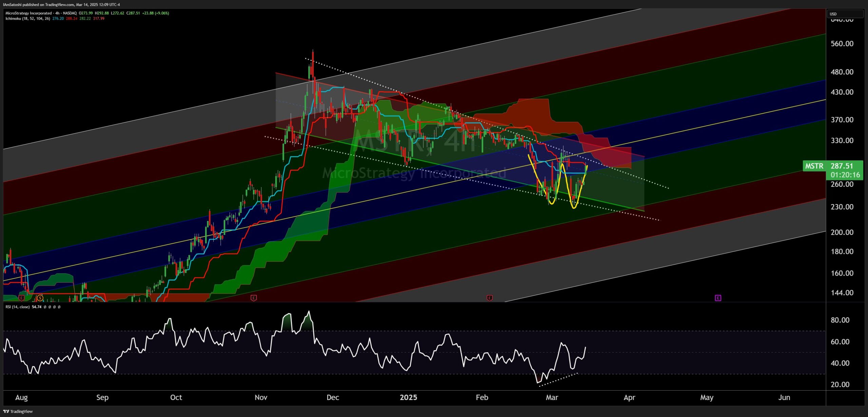Click the TradingView logo at bottom left
This screenshot has height=417, width=868.
(x=18, y=411)
